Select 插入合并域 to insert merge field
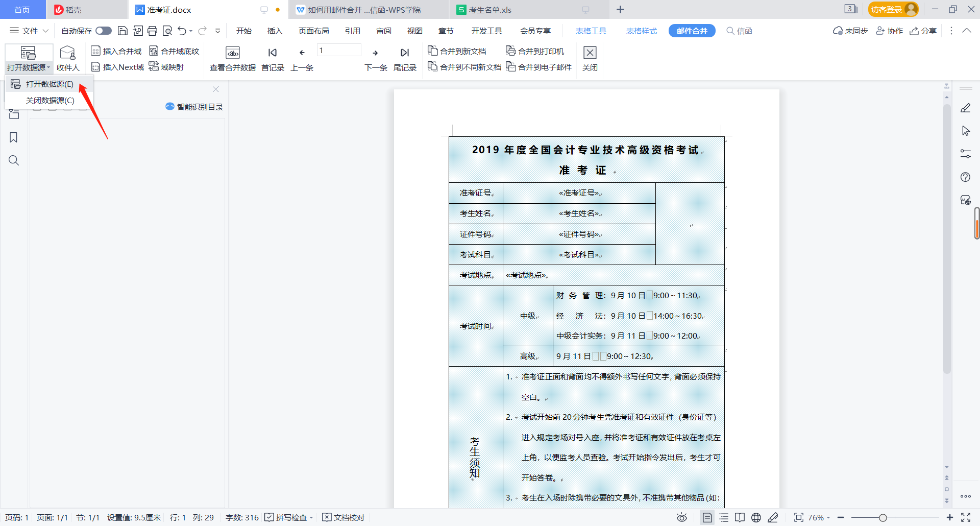The image size is (980, 526). point(116,51)
